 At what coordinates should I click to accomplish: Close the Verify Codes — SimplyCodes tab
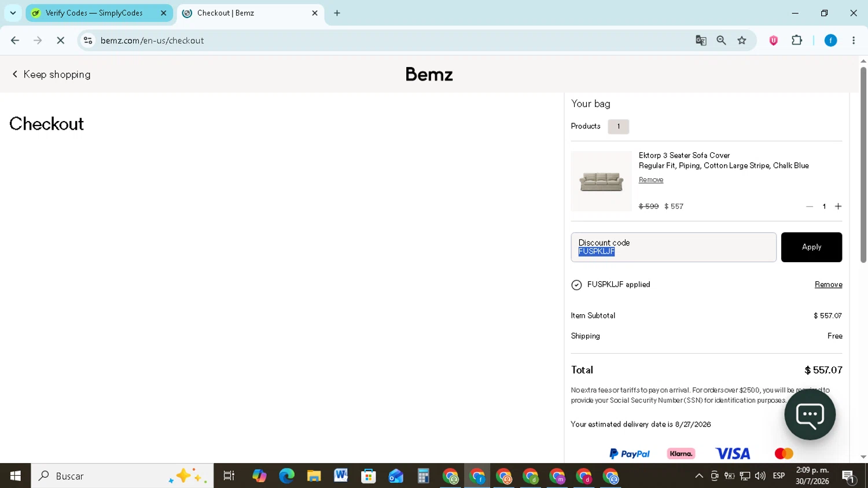163,13
